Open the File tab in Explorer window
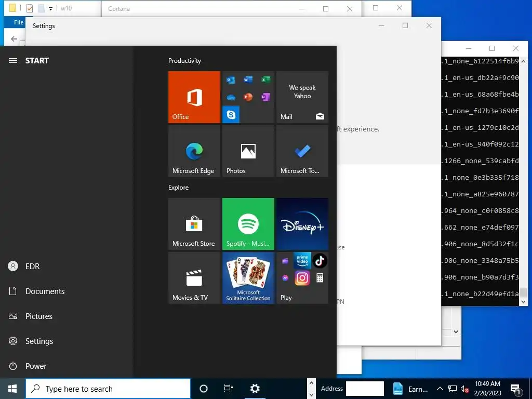This screenshot has width=532, height=399. tap(18, 22)
